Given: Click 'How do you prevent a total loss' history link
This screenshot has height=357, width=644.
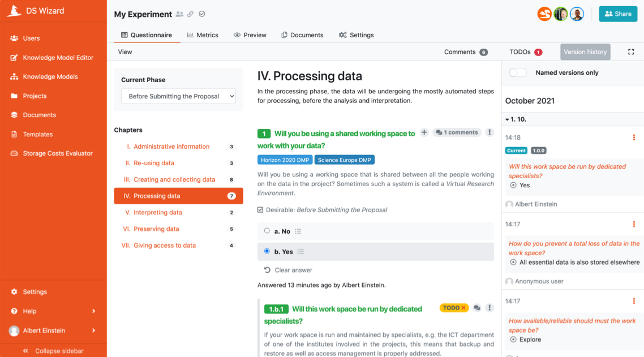Looking at the screenshot, I should coord(574,248).
